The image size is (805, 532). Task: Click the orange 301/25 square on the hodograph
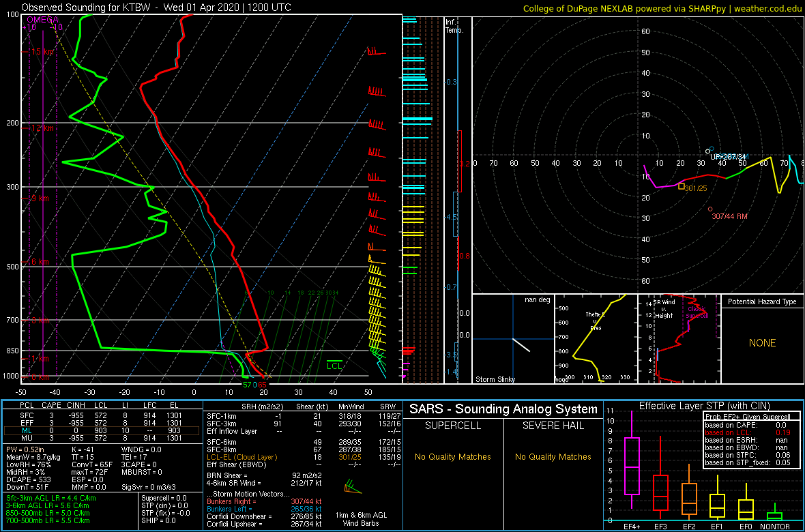pyautogui.click(x=682, y=186)
